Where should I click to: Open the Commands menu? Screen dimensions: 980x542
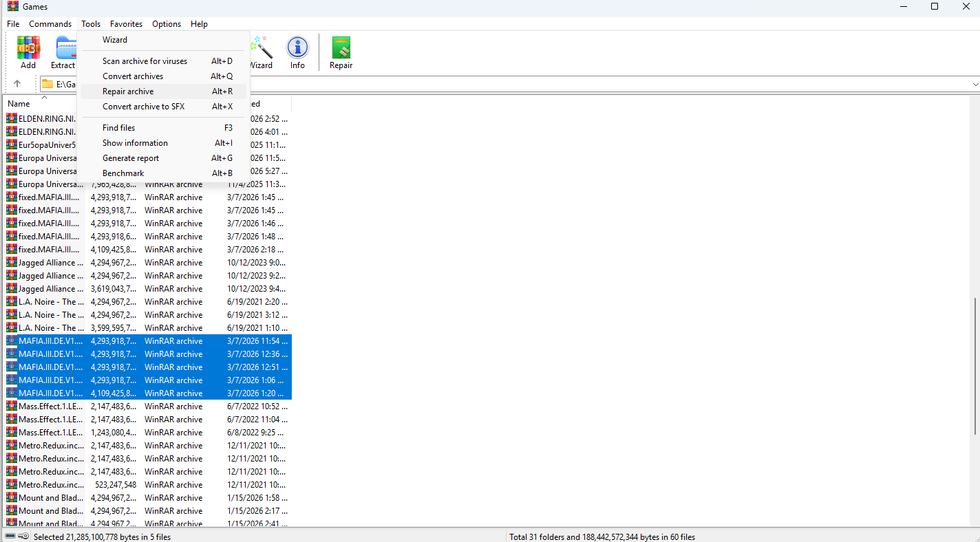(x=50, y=23)
